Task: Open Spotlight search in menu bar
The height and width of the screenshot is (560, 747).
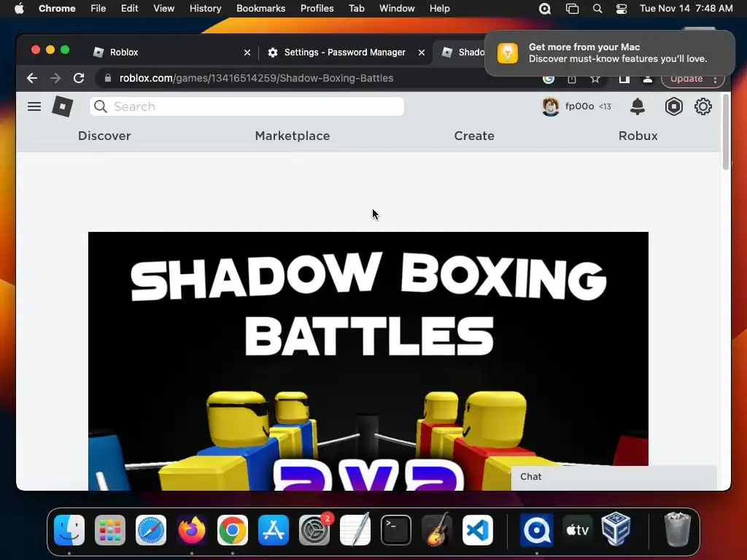Action: coord(597,9)
